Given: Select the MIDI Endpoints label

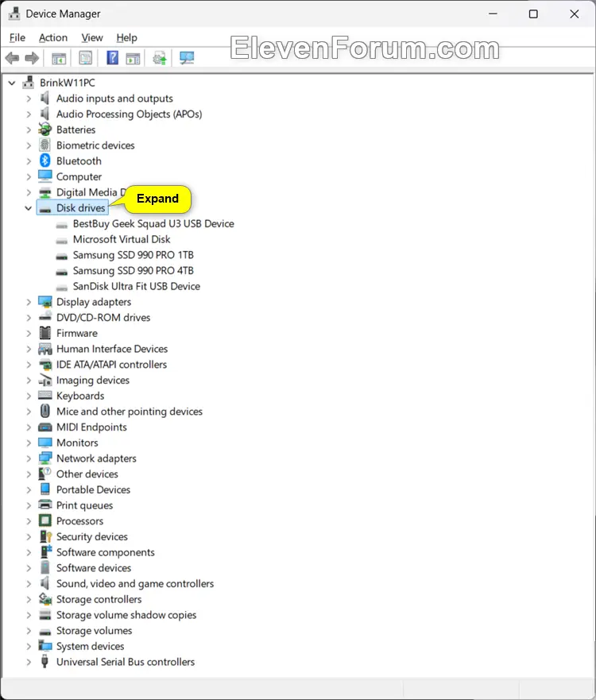Looking at the screenshot, I should (x=91, y=427).
